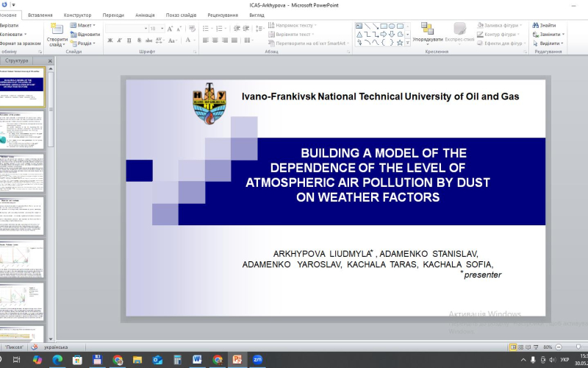Select the triangle shape in gallery
The image size is (588, 368).
pos(359,35)
